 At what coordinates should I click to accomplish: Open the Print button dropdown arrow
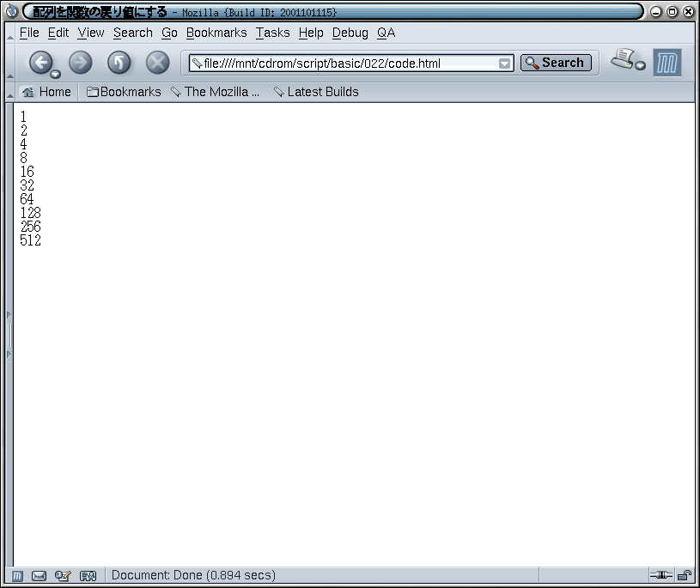(641, 66)
